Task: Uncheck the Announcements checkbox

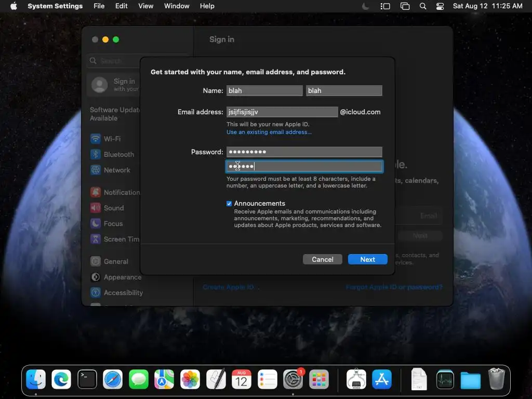Action: (229, 204)
